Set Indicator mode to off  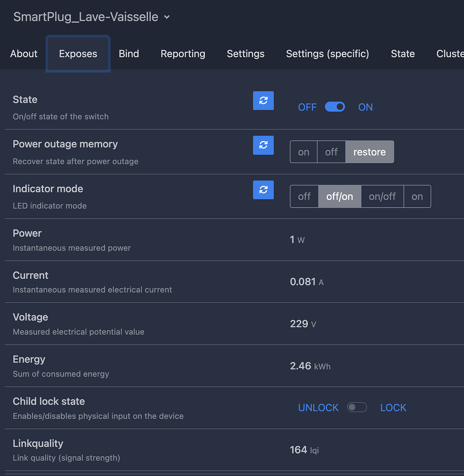304,197
